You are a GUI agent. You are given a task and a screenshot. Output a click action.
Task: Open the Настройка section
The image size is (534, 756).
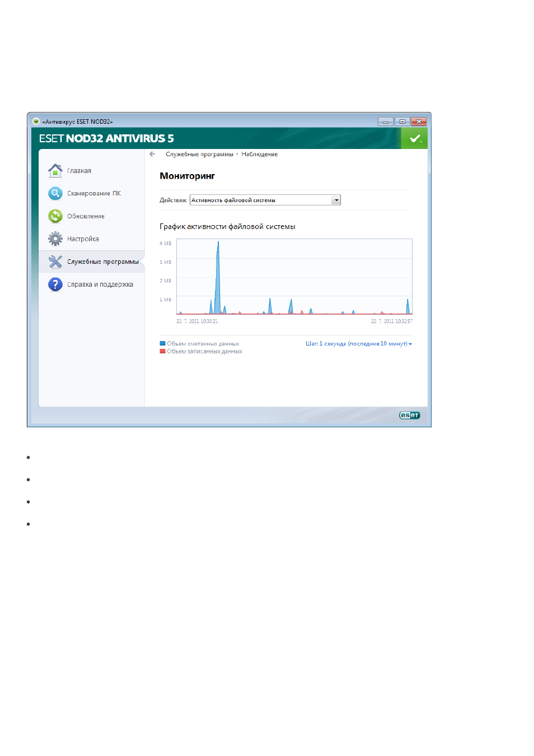(x=83, y=239)
